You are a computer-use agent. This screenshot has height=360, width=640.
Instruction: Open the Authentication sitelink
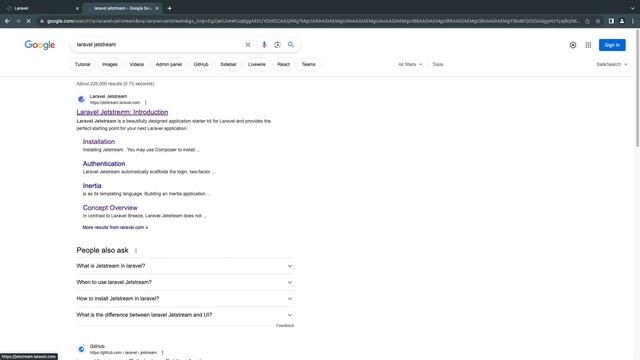tap(104, 164)
